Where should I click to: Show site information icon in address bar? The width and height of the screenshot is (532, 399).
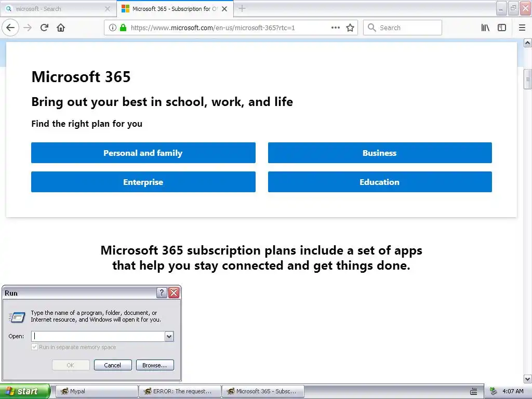tap(113, 28)
